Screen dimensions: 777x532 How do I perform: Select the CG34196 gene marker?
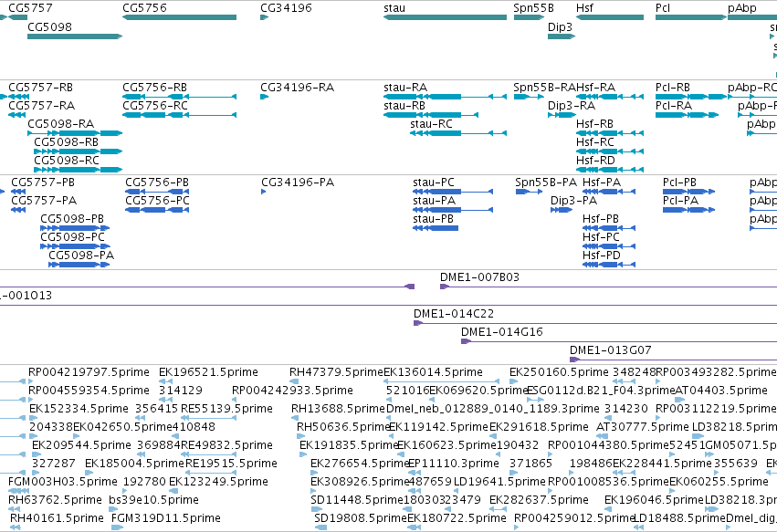(x=264, y=17)
